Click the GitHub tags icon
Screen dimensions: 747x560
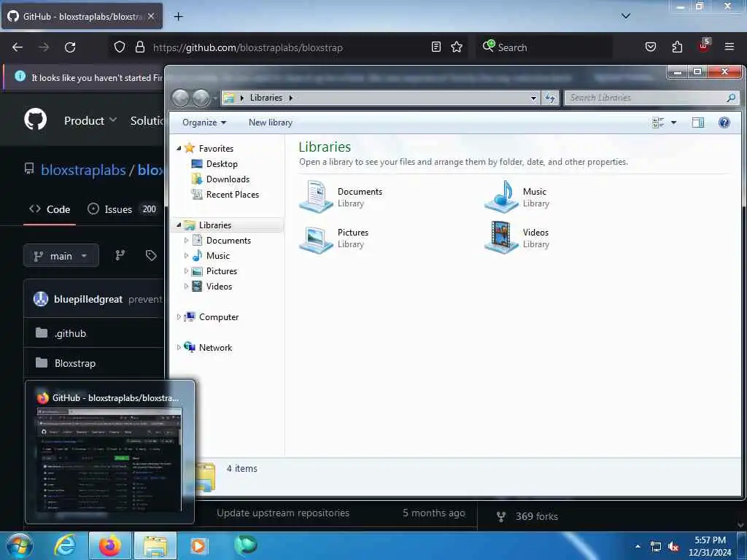[x=151, y=256]
